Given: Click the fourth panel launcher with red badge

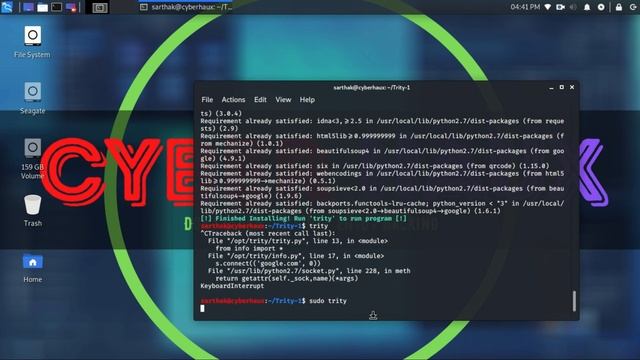Looking at the screenshot, I should (x=71, y=7).
